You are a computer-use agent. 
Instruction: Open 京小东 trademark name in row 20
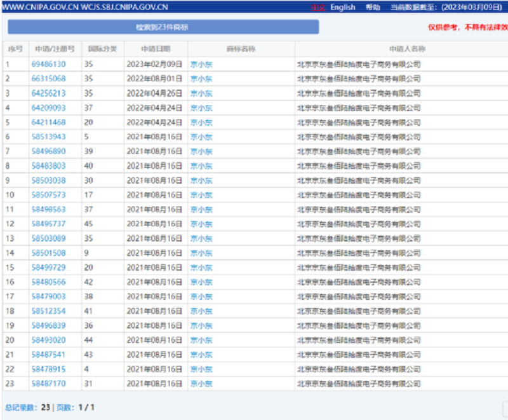[x=201, y=340]
